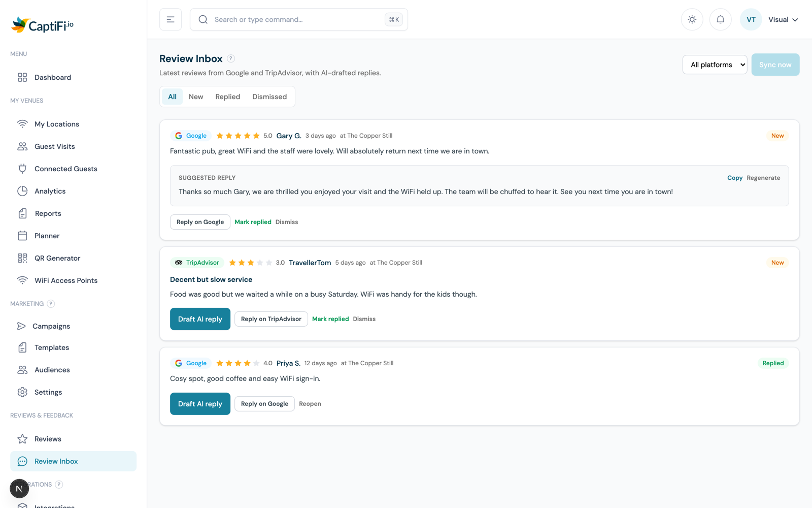This screenshot has height=508, width=812.
Task: Open Dashboard from the grid icon
Action: 22,77
